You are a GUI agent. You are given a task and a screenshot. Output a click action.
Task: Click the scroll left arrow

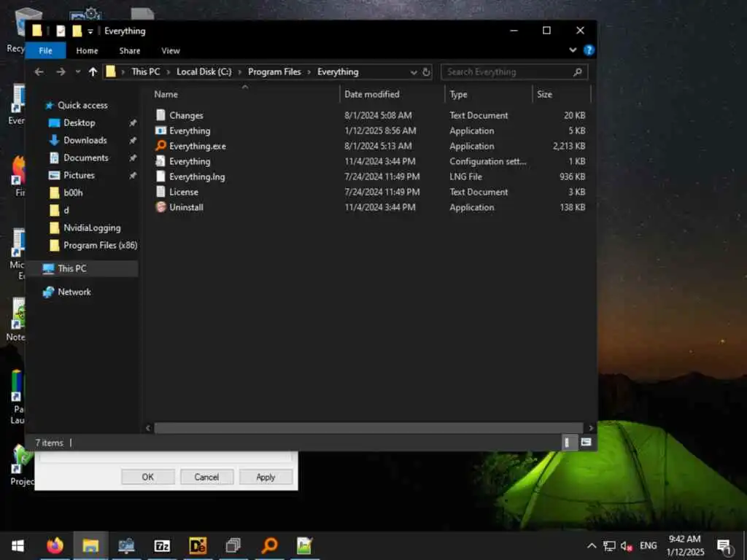(148, 427)
